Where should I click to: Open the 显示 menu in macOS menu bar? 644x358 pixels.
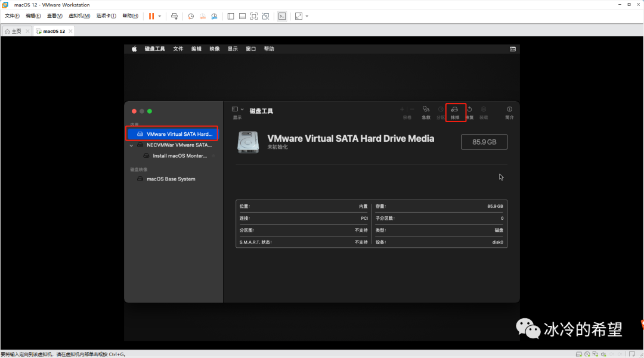[x=233, y=49]
